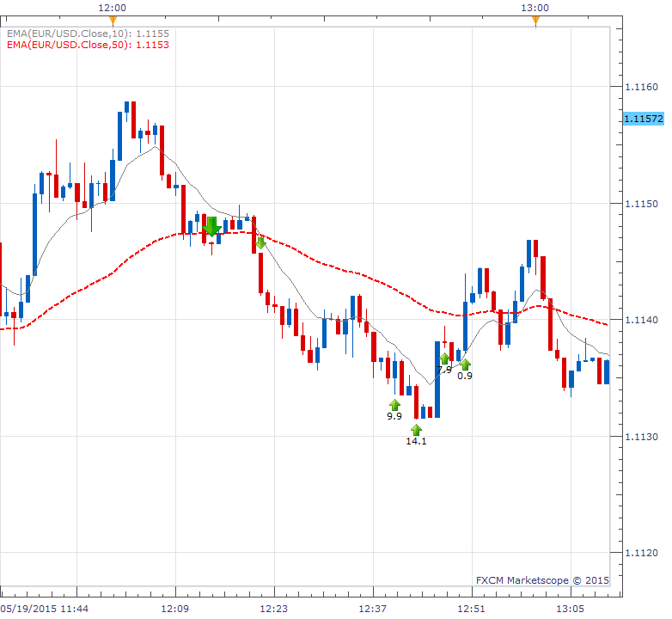The height and width of the screenshot is (619, 672).
Task: Click the 13:05 time axis label
Action: 570,609
